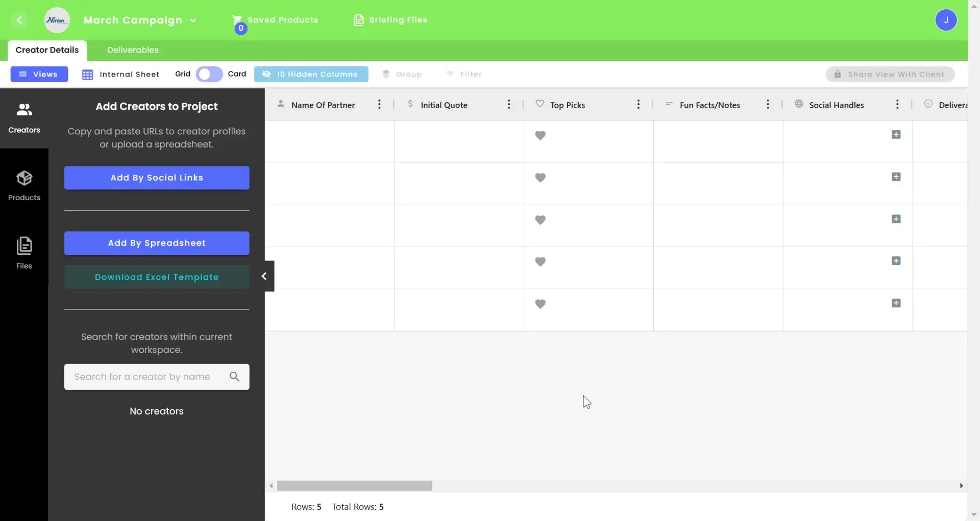
Task: Open Briefing Files
Action: pos(390,20)
